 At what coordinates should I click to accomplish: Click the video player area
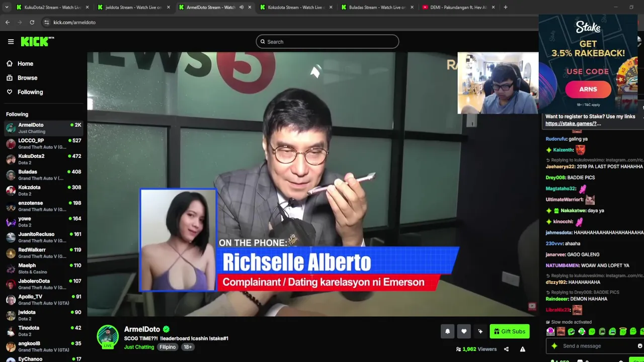[x=312, y=184]
